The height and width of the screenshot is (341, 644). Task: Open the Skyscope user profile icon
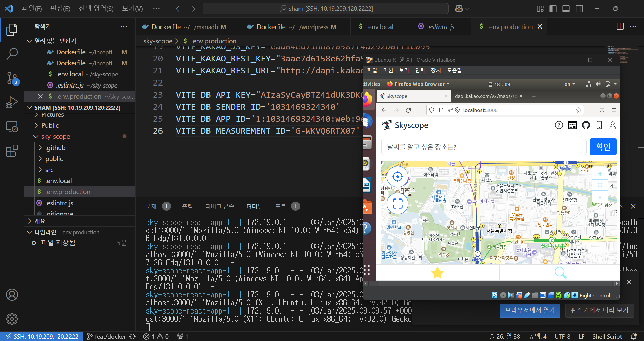(x=613, y=125)
